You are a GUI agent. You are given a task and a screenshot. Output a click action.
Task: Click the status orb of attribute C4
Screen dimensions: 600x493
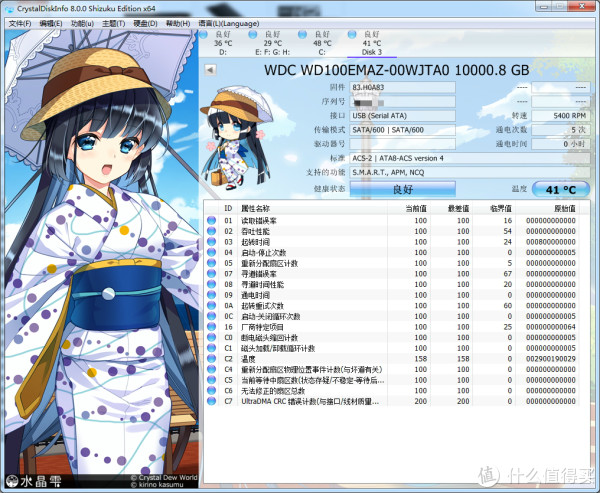click(x=211, y=369)
